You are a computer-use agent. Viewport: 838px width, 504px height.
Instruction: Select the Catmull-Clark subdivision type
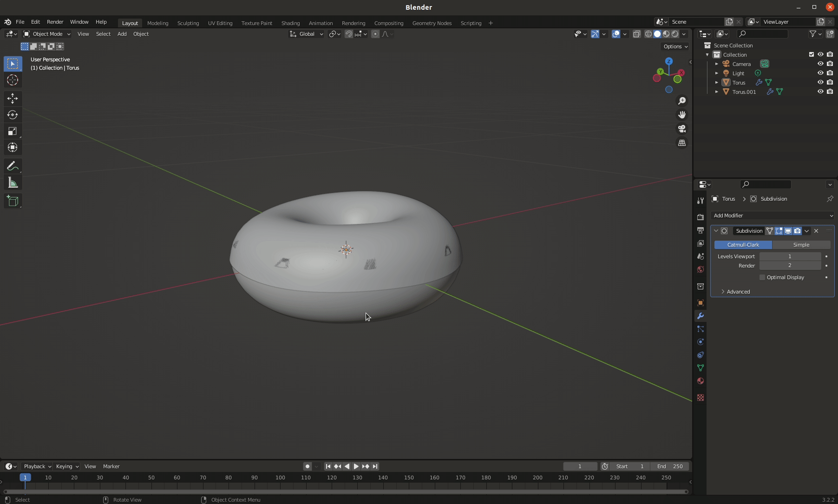tap(743, 245)
